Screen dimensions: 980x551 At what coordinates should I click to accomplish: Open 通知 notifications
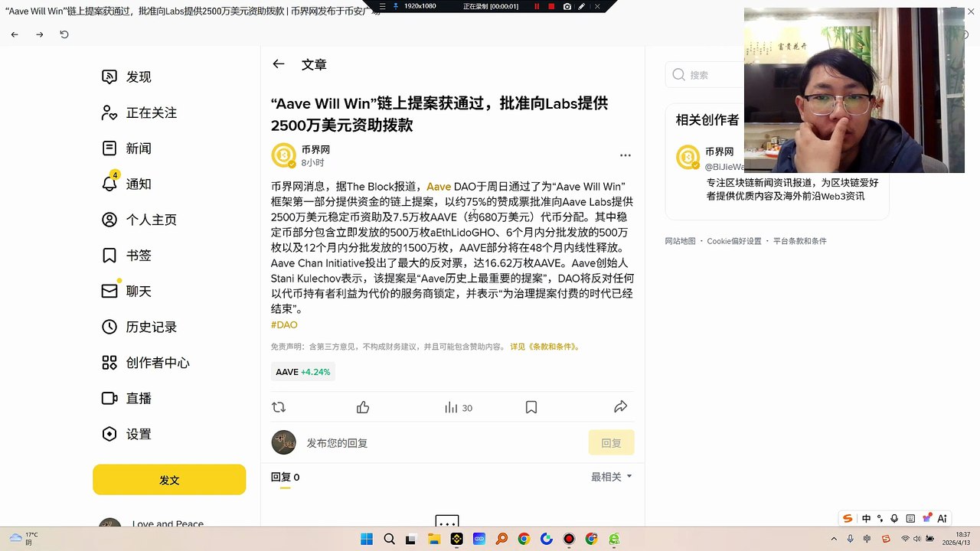point(127,184)
